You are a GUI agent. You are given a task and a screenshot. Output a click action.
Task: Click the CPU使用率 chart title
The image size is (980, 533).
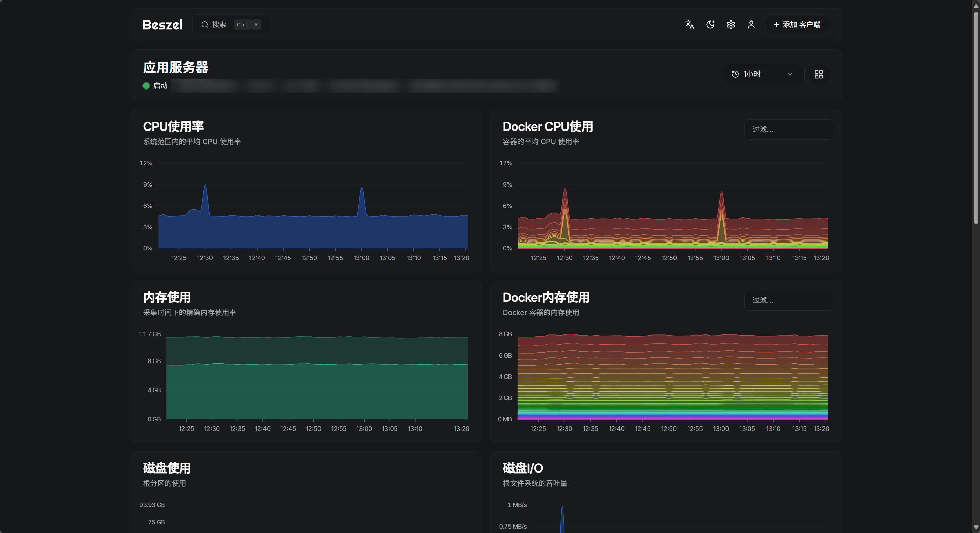[x=174, y=126]
